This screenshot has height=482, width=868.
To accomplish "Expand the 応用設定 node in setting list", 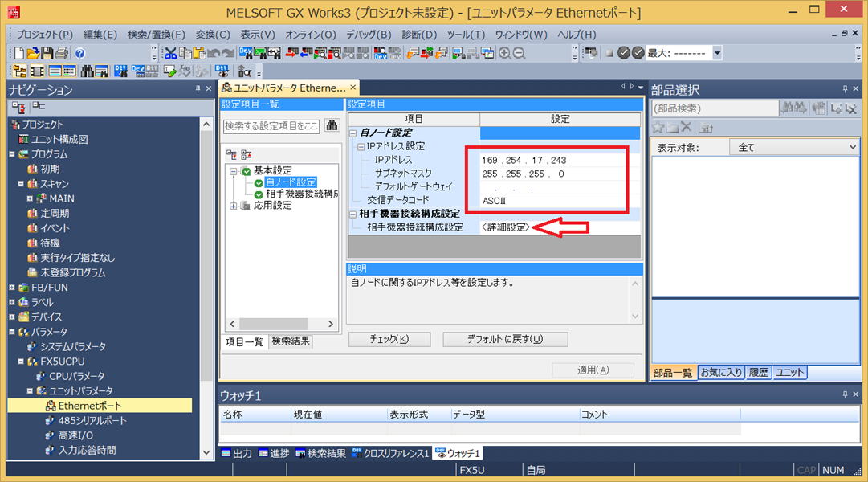I will [x=233, y=206].
